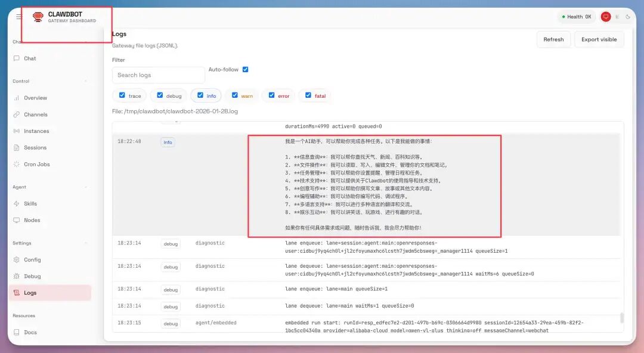This screenshot has height=353, width=644.
Task: Select the Overview icon in the sidebar
Action: click(16, 98)
